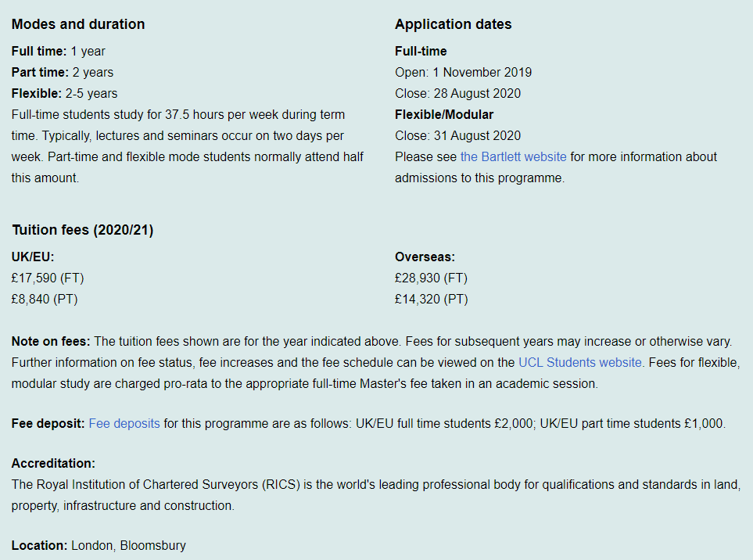Click the Application dates heading
This screenshot has width=753, height=560.
(454, 24)
